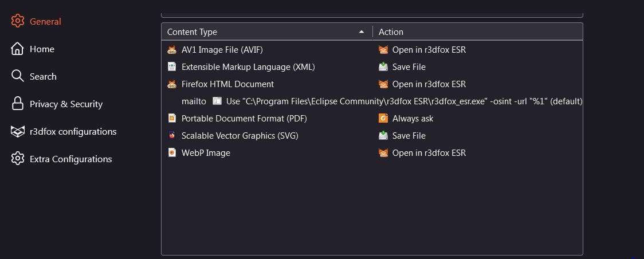Viewport: 644px width, 259px height.
Task: Click the Search magnifier icon
Action: click(17, 76)
